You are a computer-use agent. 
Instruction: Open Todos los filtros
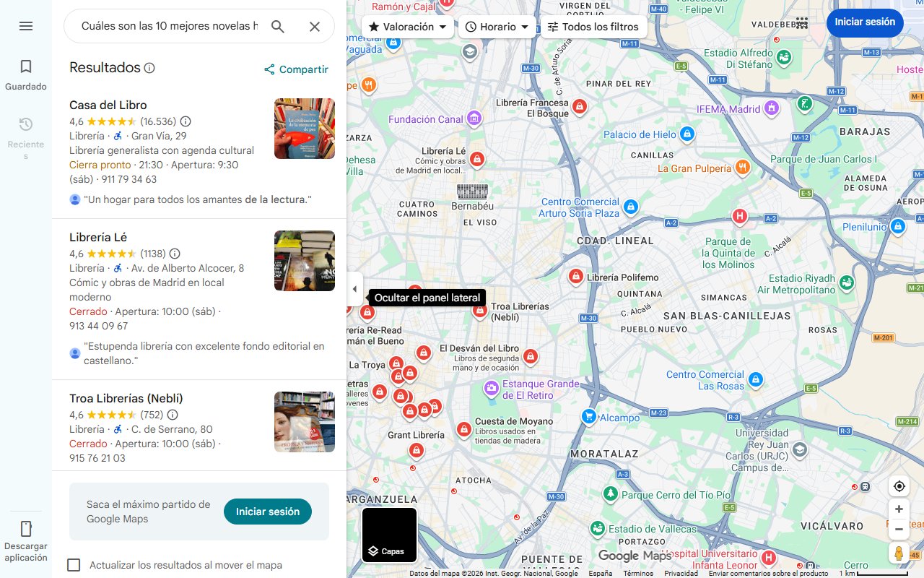(x=593, y=27)
